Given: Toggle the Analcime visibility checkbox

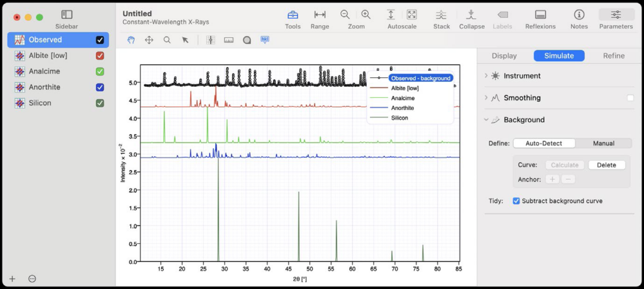Looking at the screenshot, I should (x=100, y=72).
